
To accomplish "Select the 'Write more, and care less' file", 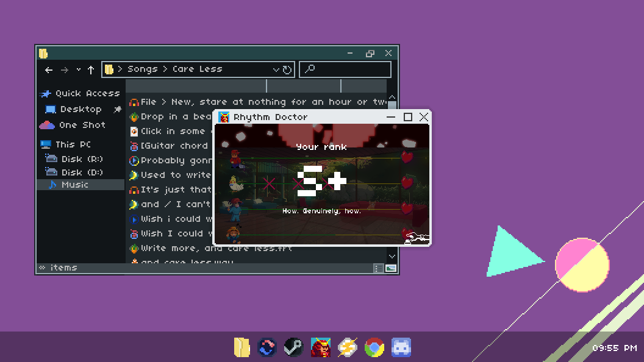I will tap(216, 248).
